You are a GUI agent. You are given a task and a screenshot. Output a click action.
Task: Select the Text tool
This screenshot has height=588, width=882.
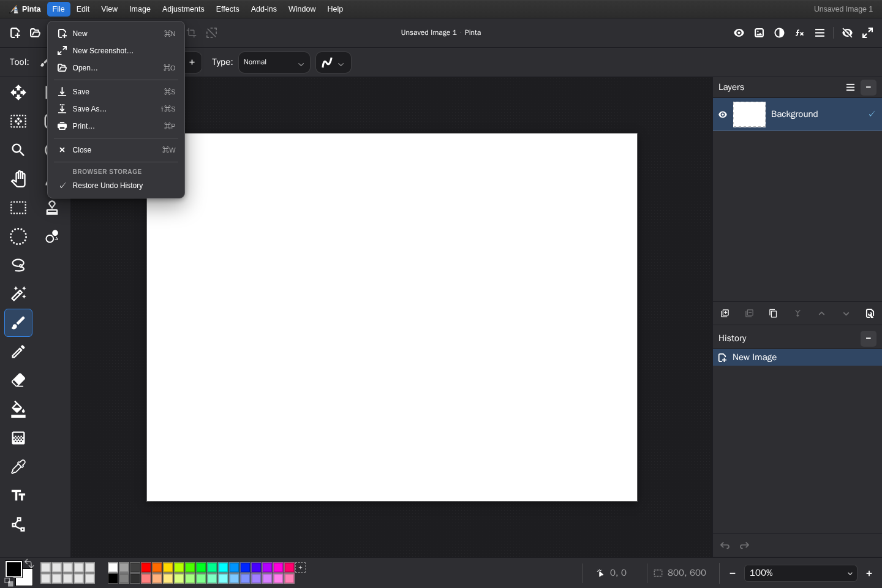18,496
